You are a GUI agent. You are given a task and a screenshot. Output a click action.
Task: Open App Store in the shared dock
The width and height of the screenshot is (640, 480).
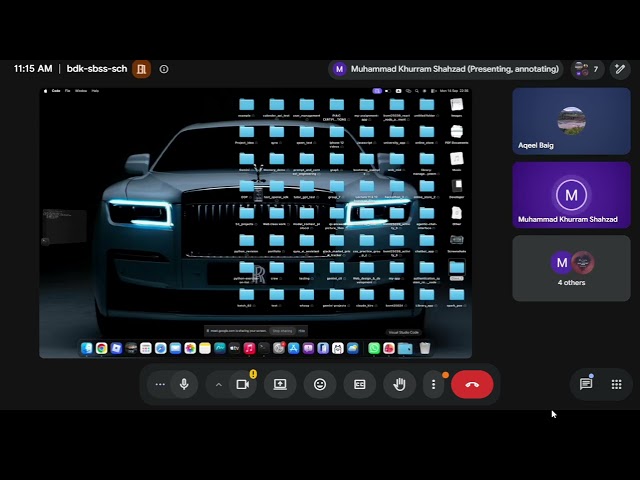293,348
